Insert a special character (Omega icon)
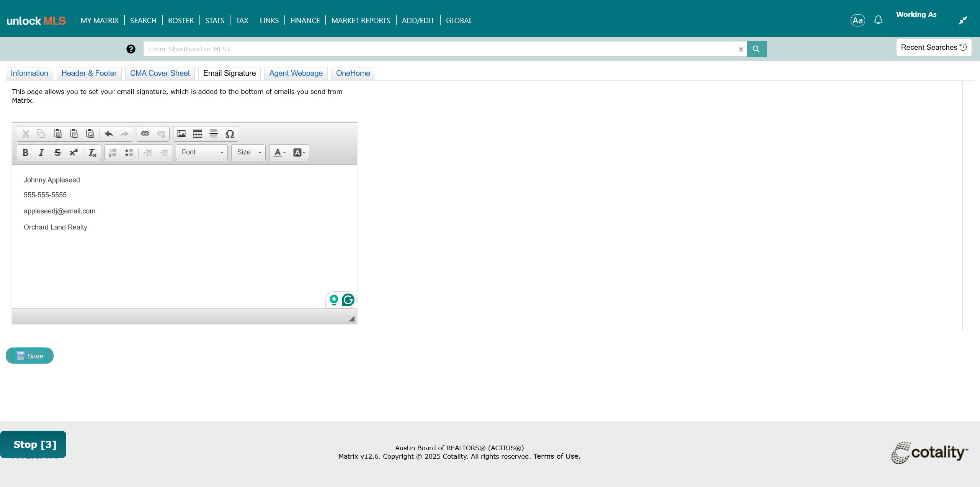 coord(230,134)
